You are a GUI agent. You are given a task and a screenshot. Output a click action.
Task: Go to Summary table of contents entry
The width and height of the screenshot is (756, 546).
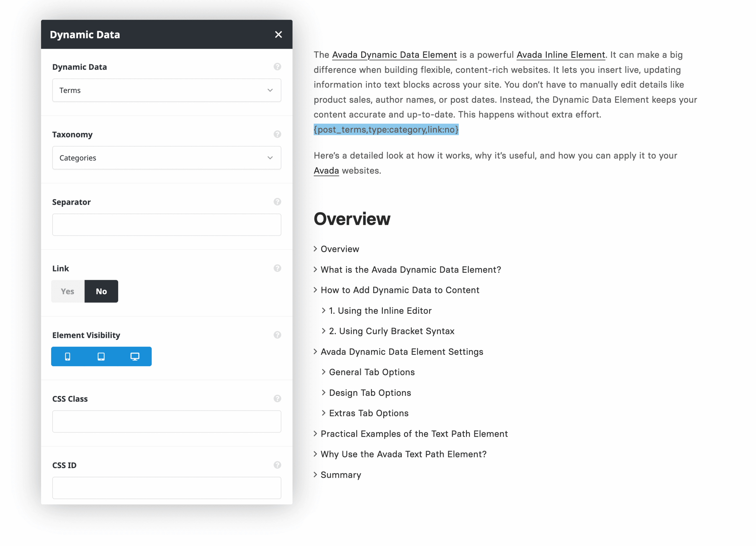pos(341,475)
